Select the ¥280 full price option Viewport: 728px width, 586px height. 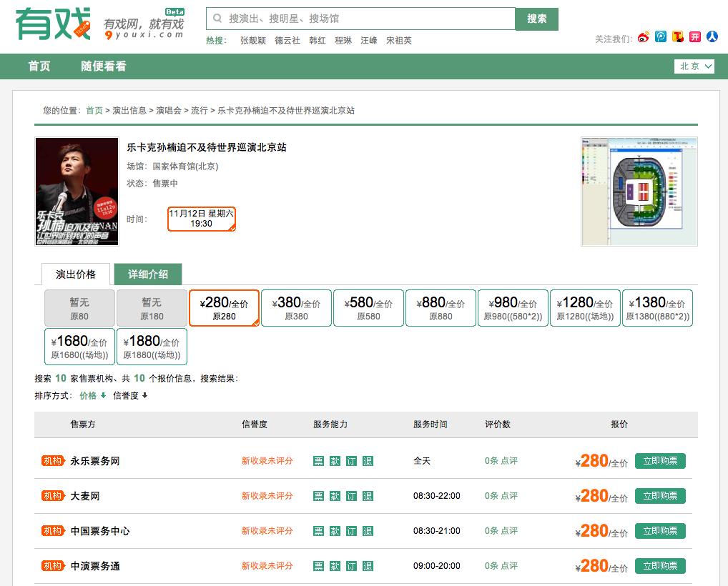tap(224, 308)
